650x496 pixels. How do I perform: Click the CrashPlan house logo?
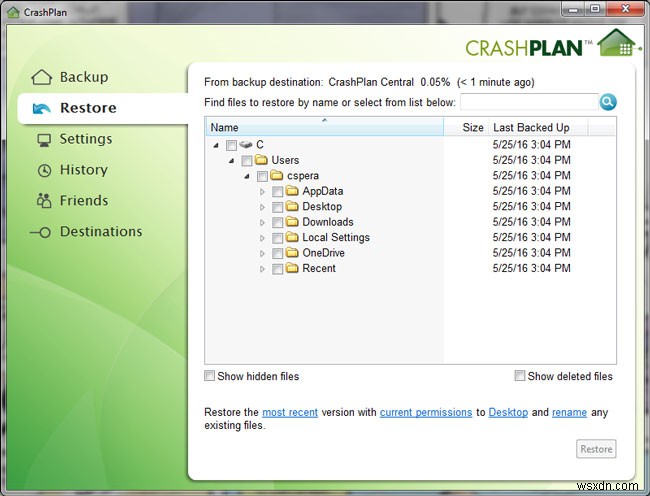click(616, 42)
